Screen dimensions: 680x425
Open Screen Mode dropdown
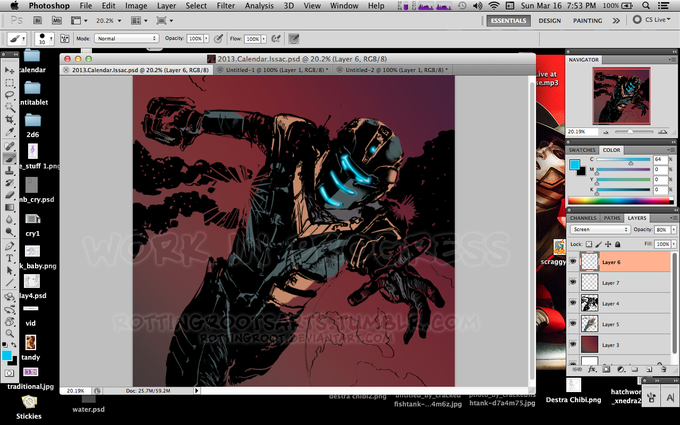[165, 20]
